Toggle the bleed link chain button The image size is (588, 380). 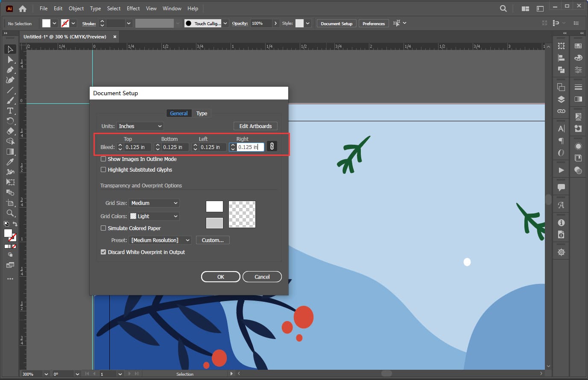272,146
